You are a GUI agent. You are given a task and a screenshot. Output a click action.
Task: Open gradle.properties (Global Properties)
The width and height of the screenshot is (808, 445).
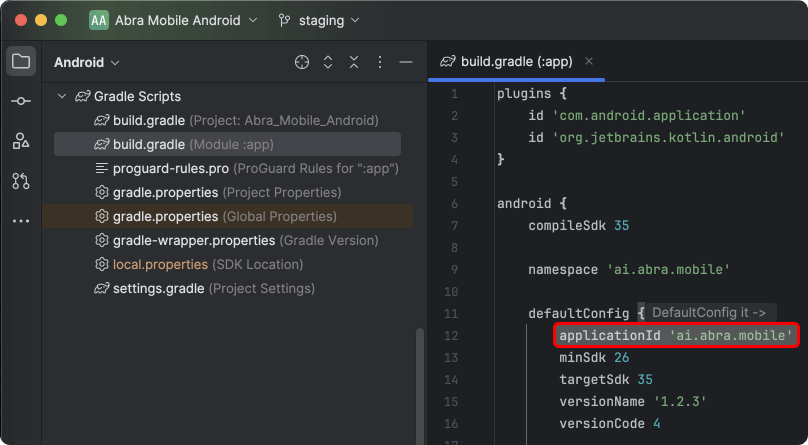227,216
